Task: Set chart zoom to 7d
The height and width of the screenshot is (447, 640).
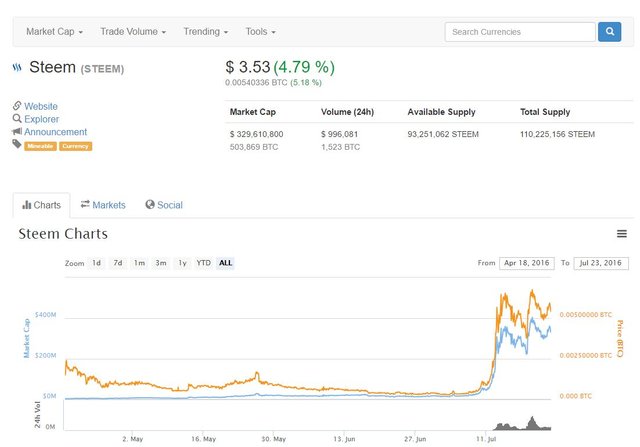Action: pyautogui.click(x=118, y=263)
